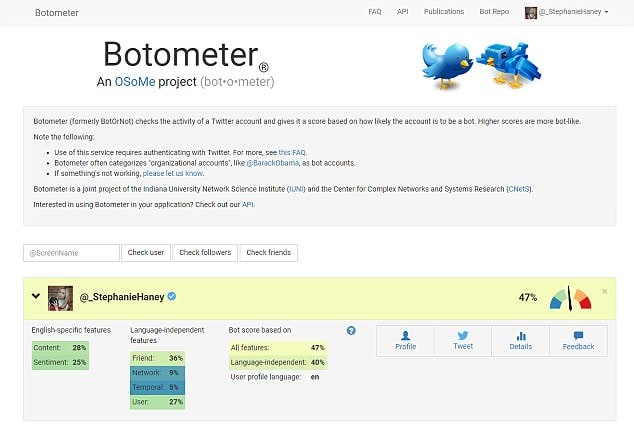The height and width of the screenshot is (433, 634).
Task: Open the Profile button with person icon
Action: (x=405, y=341)
